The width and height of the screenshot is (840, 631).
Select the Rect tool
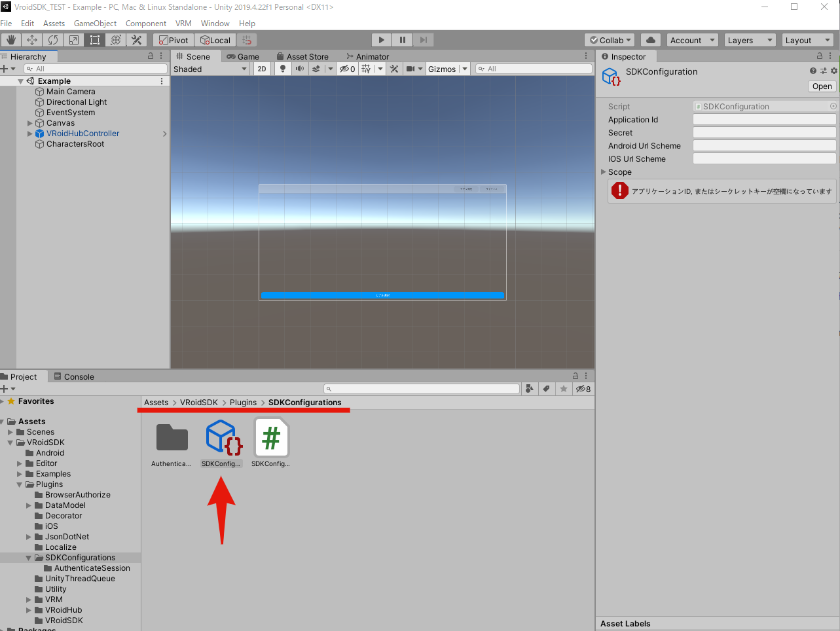tap(95, 40)
